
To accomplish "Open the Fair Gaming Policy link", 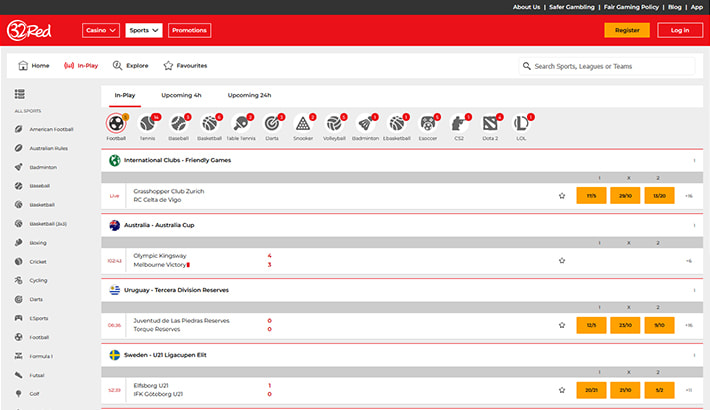I will click(631, 7).
